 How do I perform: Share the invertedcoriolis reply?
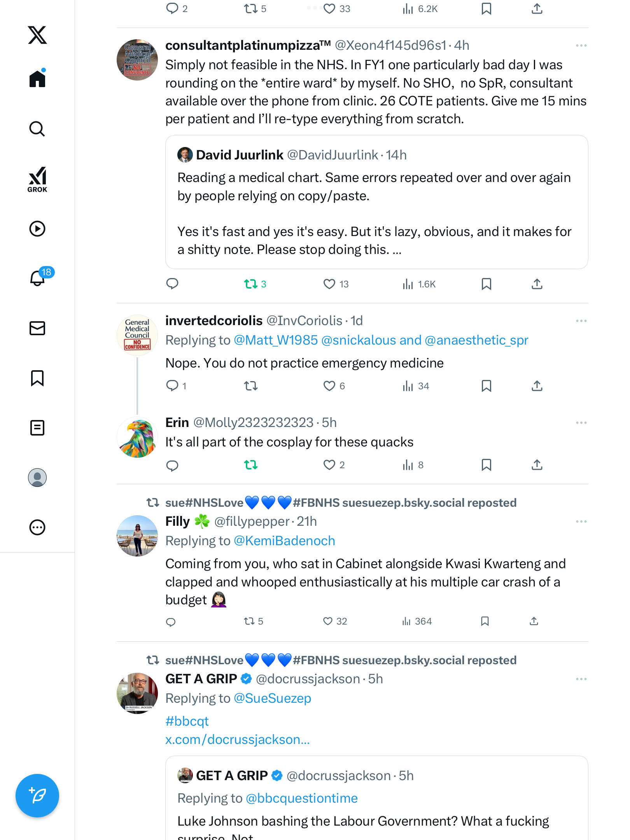(537, 386)
